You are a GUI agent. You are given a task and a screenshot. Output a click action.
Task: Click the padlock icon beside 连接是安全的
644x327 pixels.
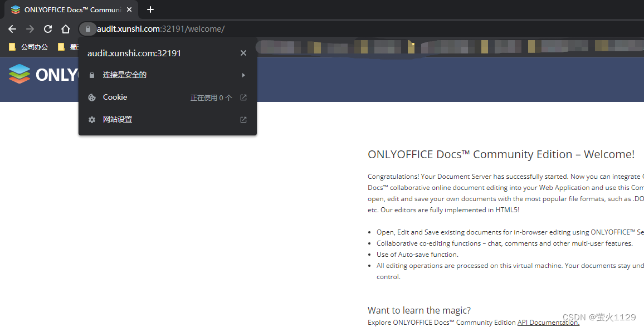click(x=92, y=75)
